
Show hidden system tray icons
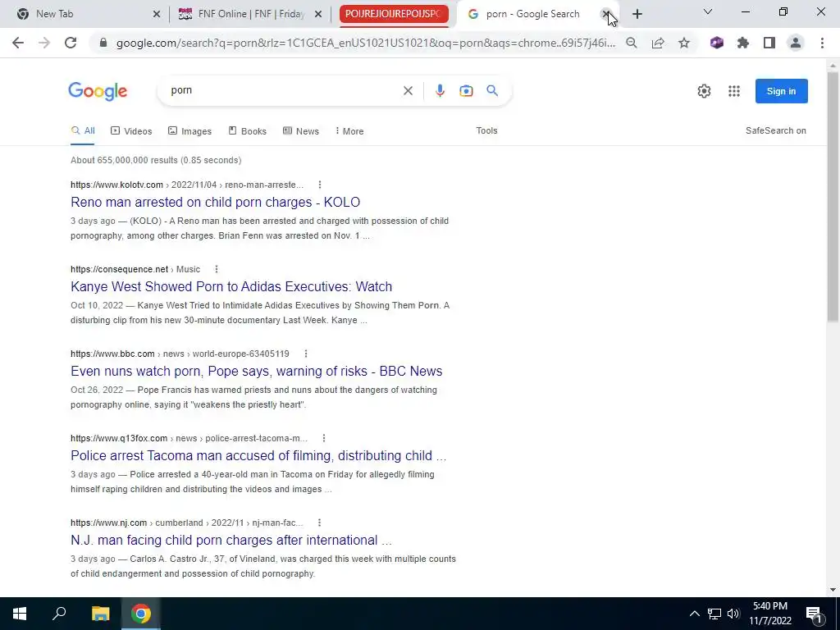point(694,614)
